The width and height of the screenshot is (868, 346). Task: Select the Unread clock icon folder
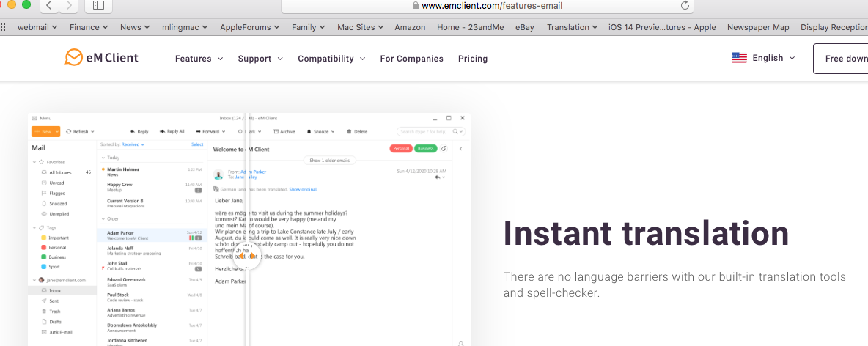tap(53, 183)
